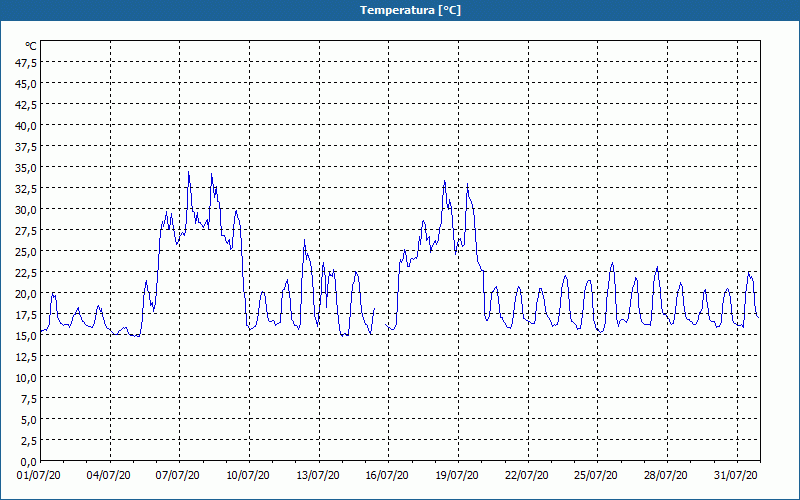Click the °C unit label on axis
The height and width of the screenshot is (500, 800).
pos(31,46)
